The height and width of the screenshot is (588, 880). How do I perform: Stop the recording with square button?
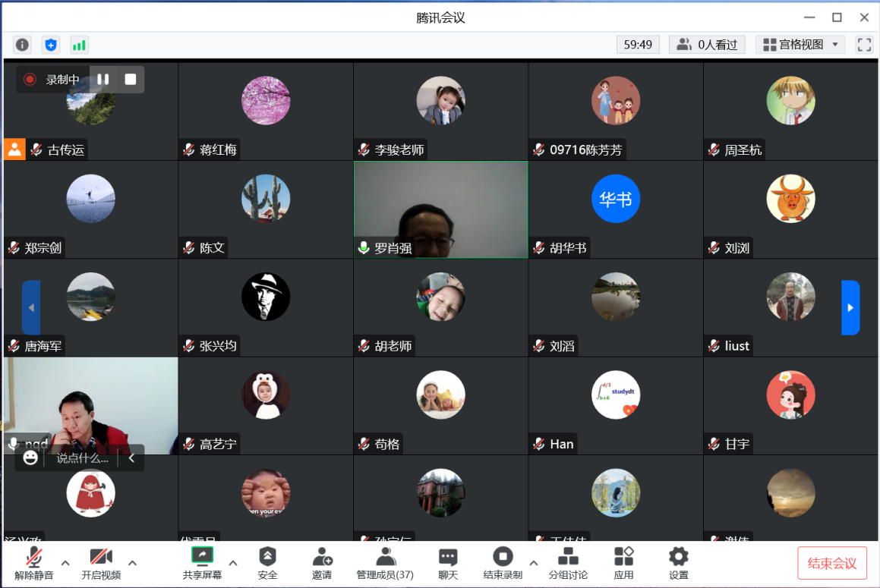[131, 80]
